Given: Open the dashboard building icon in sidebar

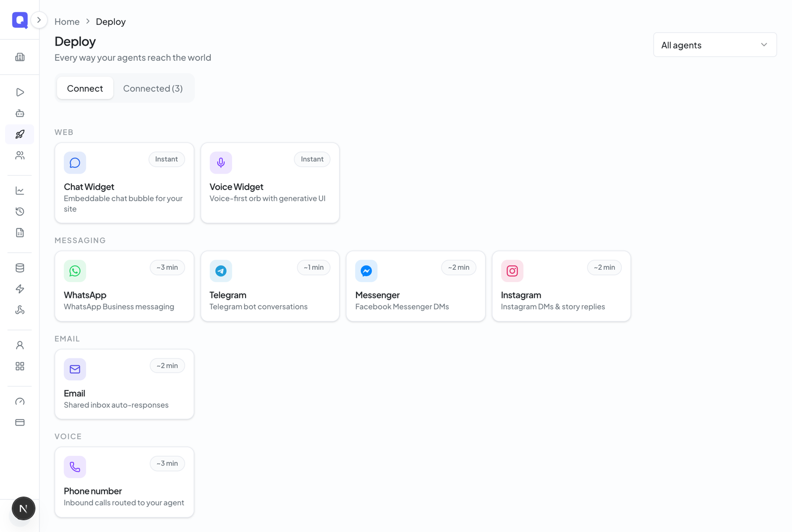Looking at the screenshot, I should click(20, 57).
